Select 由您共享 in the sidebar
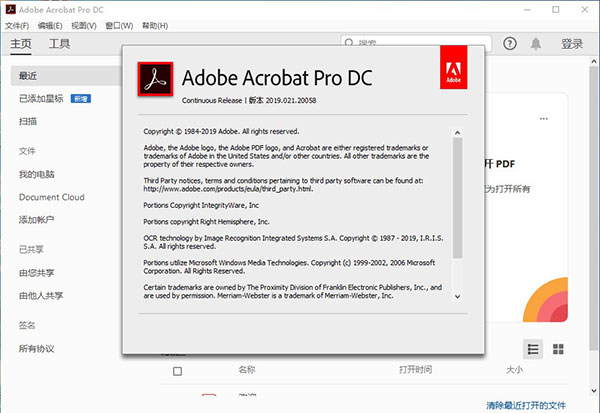 [36, 273]
